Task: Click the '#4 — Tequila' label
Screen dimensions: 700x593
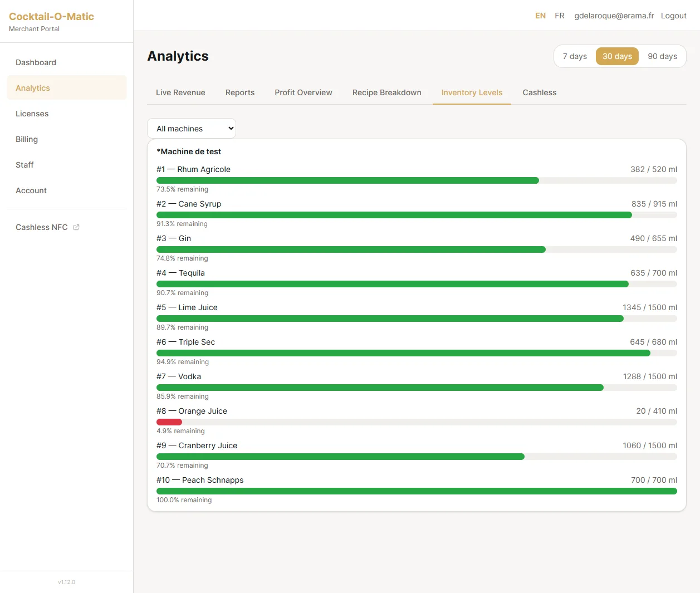Action: tap(180, 273)
